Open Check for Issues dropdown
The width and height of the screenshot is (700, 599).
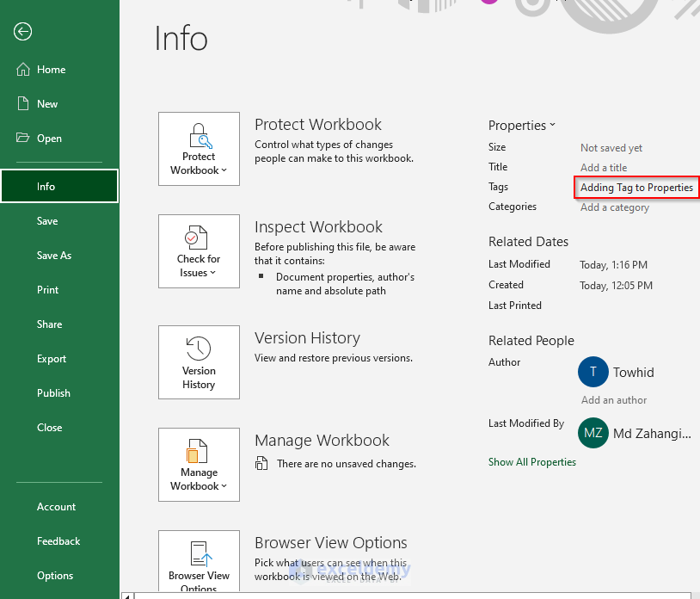[200, 251]
